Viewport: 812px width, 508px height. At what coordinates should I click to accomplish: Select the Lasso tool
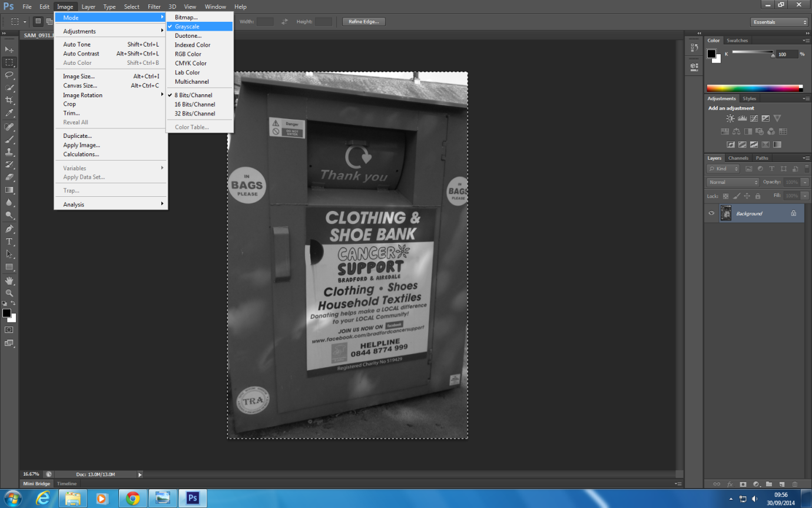pos(9,75)
